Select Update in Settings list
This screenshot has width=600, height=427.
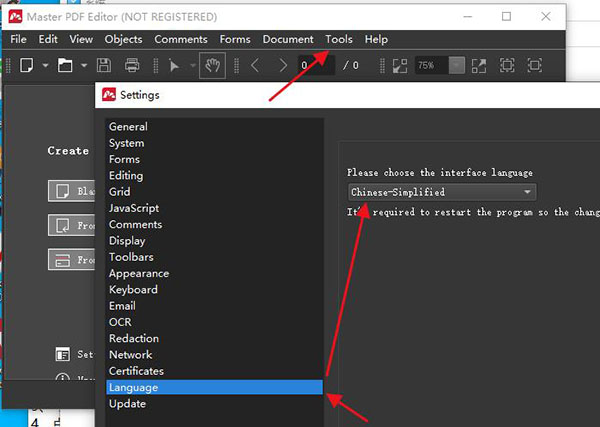pos(215,404)
